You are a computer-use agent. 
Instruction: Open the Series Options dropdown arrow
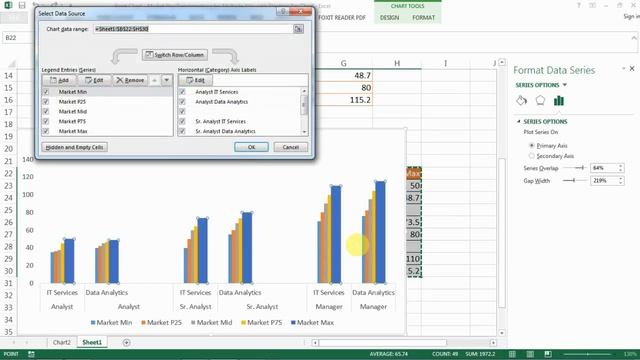[x=565, y=85]
